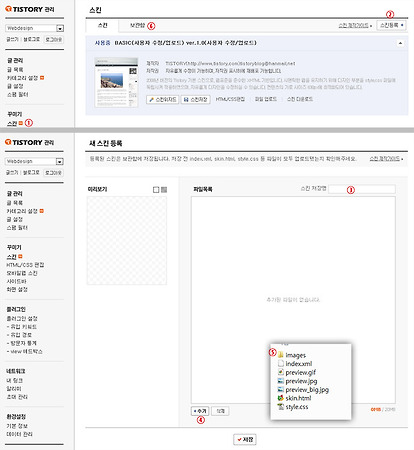The image size is (414, 450).
Task: Click the 저장 save button
Action: (x=245, y=440)
